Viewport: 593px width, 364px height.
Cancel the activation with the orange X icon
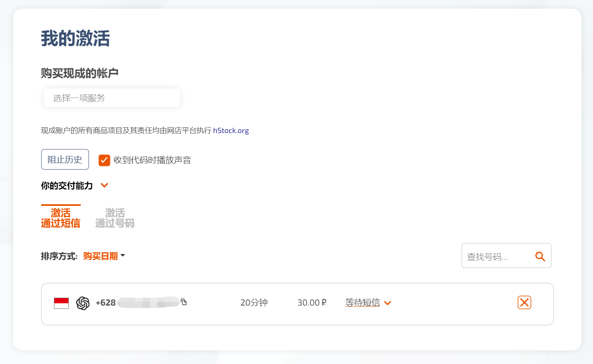coord(524,303)
